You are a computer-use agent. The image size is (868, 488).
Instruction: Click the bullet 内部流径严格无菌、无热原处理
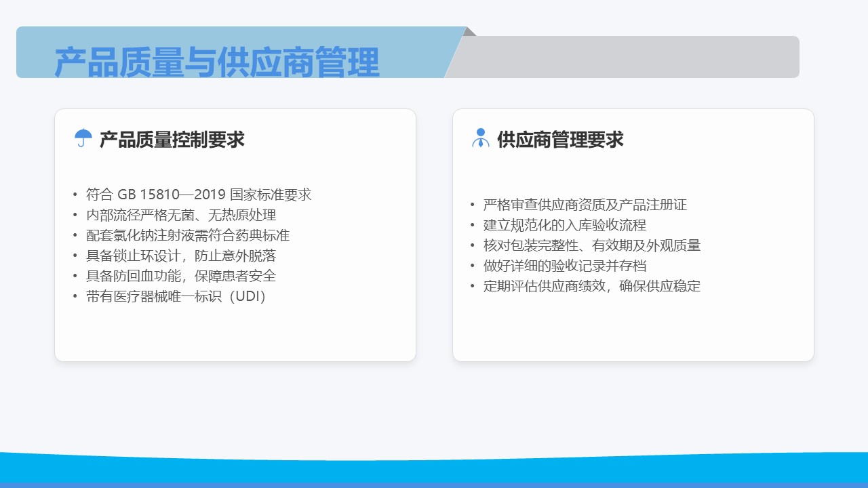point(180,215)
